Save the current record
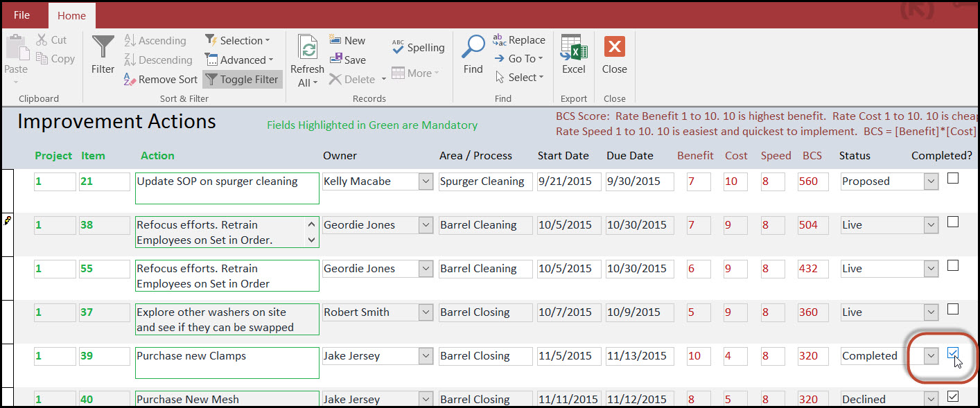 tap(347, 60)
